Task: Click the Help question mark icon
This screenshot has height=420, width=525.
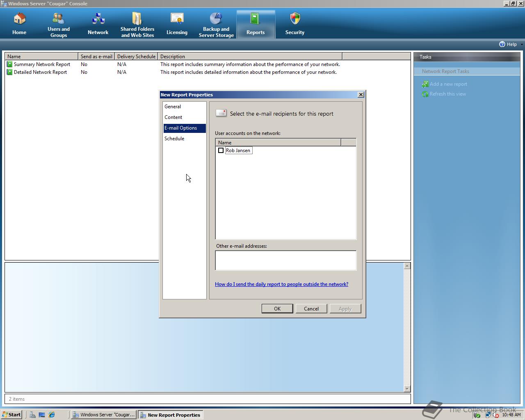Action: [x=502, y=44]
